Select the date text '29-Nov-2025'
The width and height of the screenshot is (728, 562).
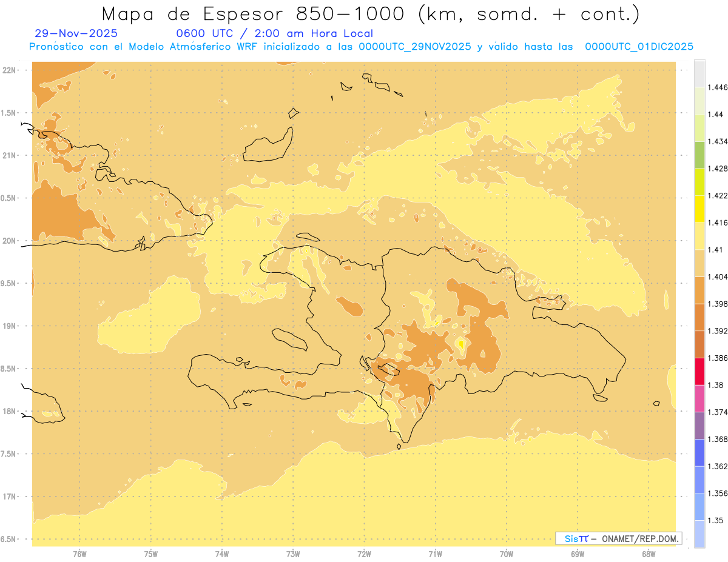coord(76,34)
